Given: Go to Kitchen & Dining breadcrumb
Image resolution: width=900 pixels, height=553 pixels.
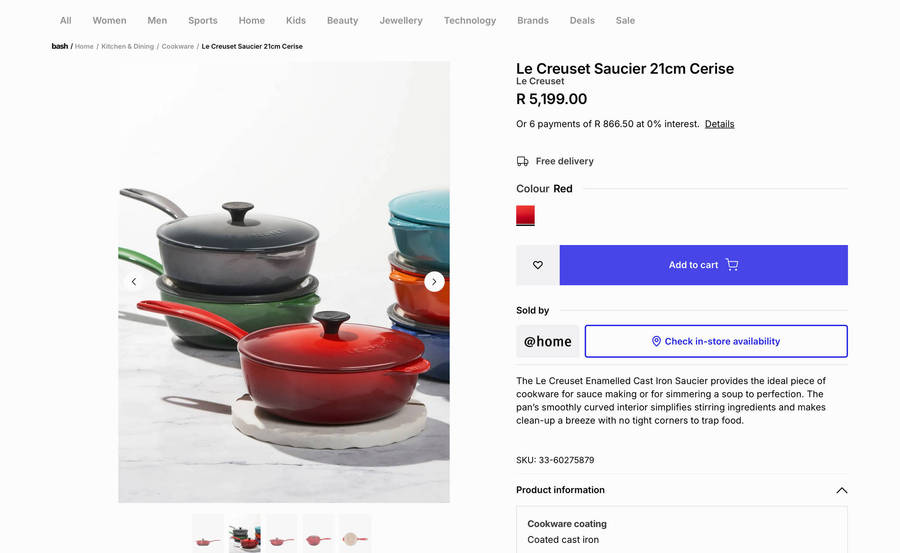Looking at the screenshot, I should (x=127, y=46).
